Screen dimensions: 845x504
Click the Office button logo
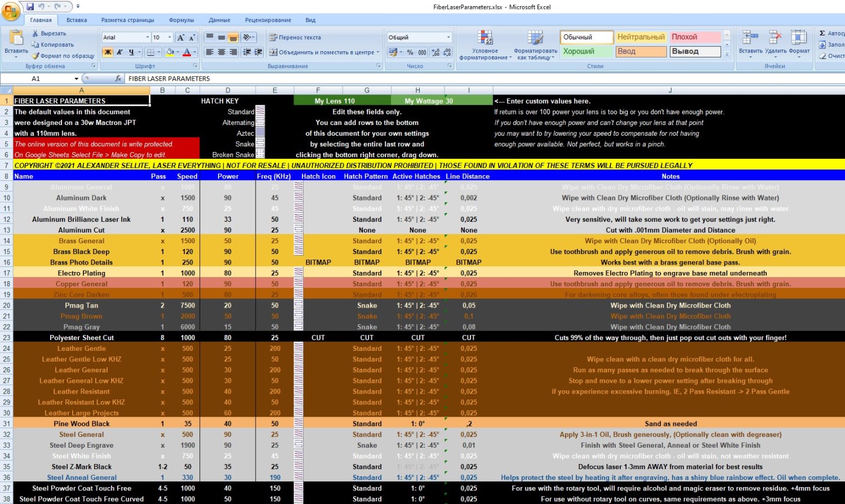click(x=10, y=11)
